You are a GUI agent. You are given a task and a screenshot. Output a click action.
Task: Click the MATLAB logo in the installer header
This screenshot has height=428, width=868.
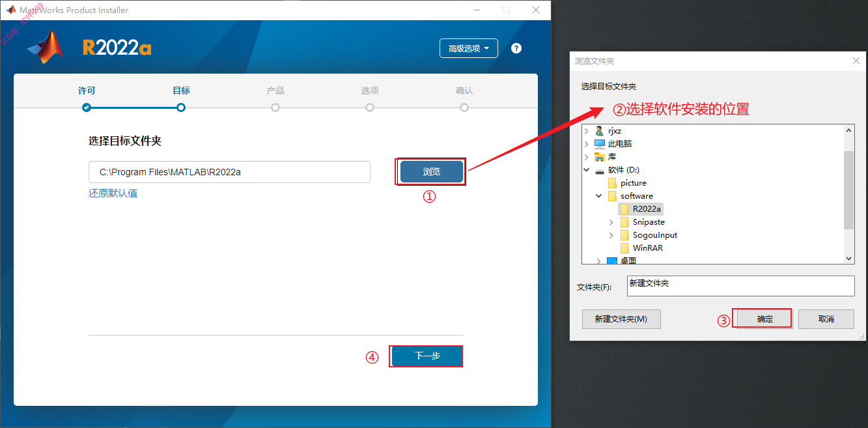point(46,48)
